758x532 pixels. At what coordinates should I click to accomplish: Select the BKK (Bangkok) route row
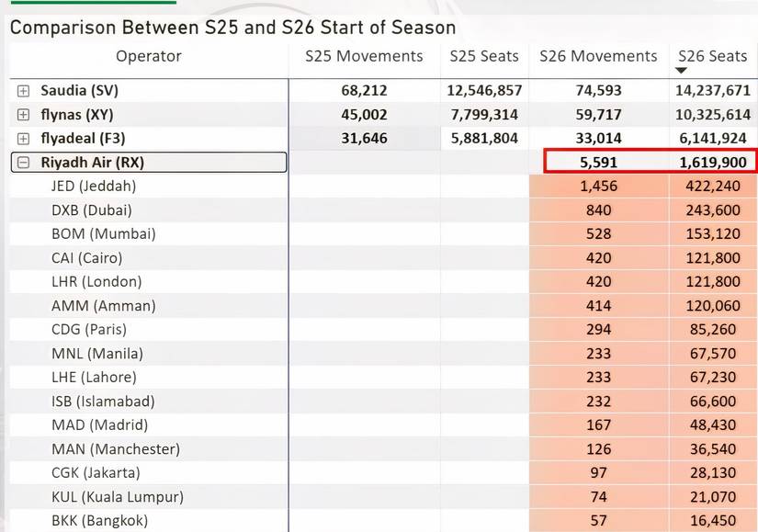tap(99, 521)
